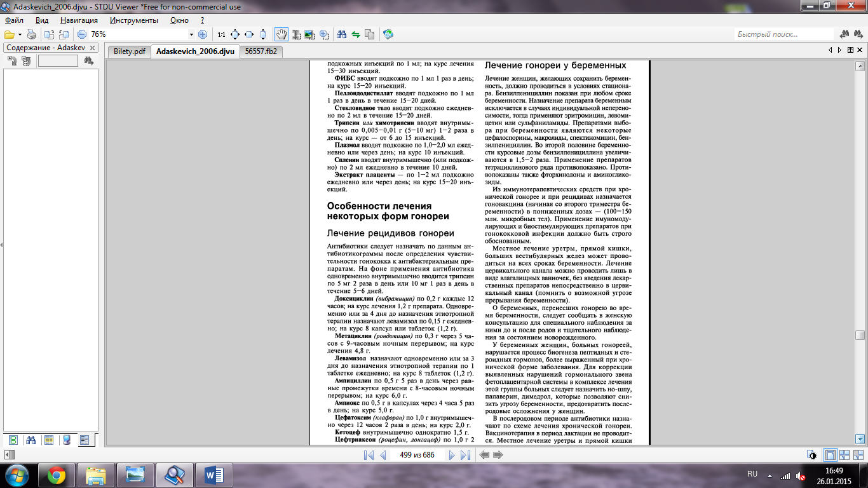Click the green arrows synchronize icon
868x488 pixels.
click(x=356, y=34)
